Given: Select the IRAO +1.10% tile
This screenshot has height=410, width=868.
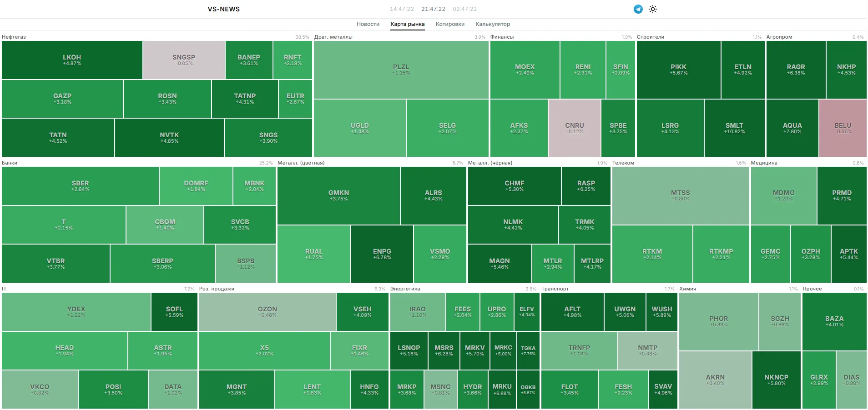Looking at the screenshot, I should point(418,312).
